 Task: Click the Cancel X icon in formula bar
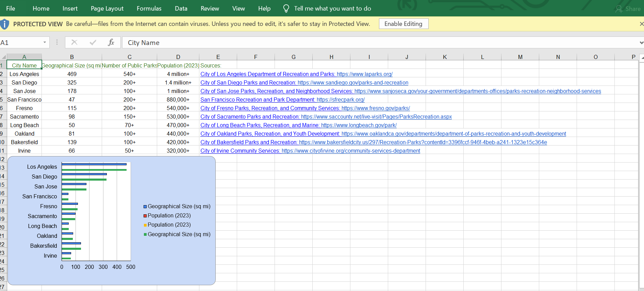(x=74, y=42)
